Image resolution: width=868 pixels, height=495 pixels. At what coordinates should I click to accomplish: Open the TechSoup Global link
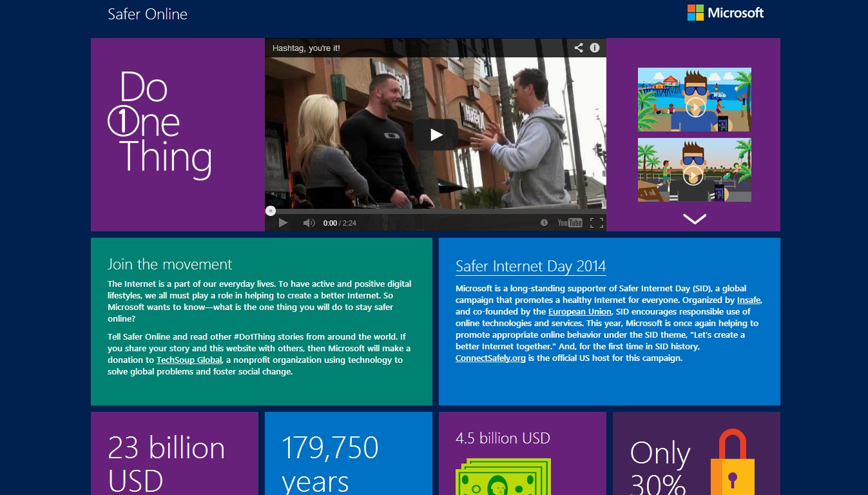click(189, 360)
